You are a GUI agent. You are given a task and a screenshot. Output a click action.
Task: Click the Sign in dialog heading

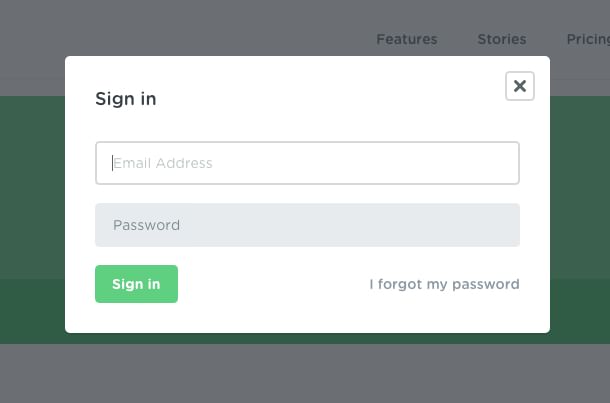tap(125, 99)
